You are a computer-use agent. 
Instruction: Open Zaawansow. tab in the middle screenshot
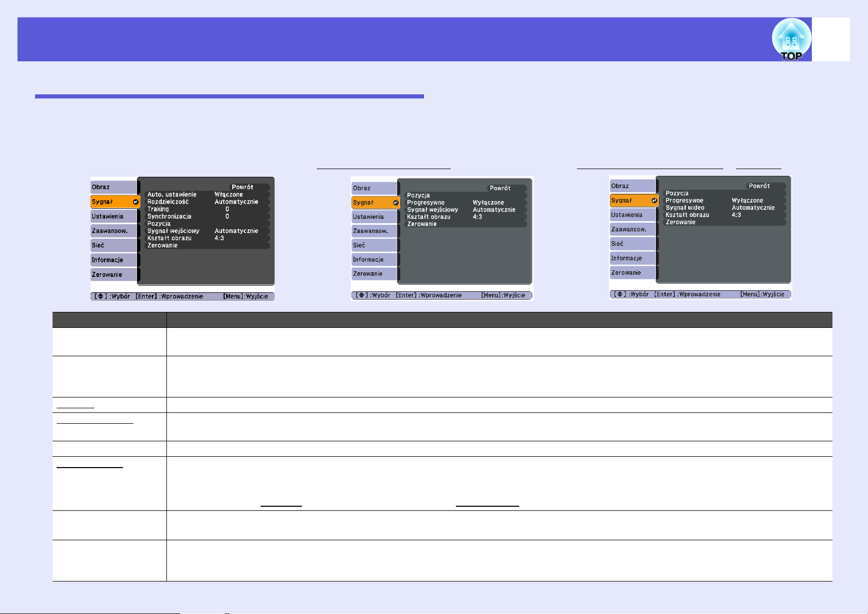[x=375, y=231]
